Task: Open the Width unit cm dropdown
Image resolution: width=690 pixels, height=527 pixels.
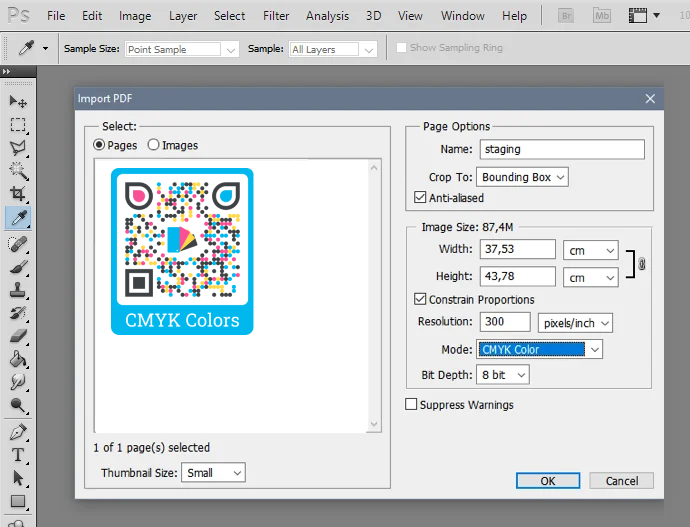Action: 591,250
